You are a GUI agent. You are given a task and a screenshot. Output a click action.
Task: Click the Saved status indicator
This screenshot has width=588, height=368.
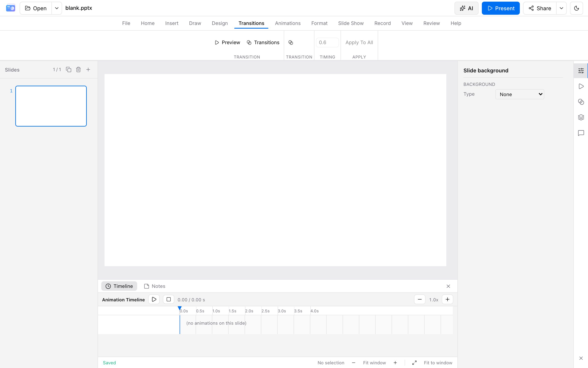(x=109, y=363)
